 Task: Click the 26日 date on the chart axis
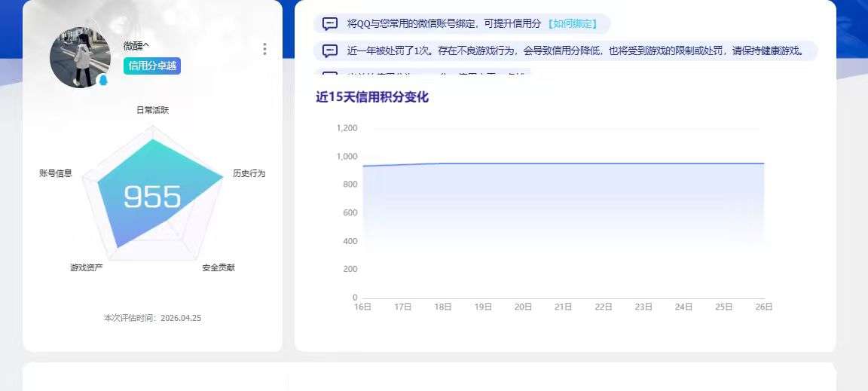(x=764, y=307)
